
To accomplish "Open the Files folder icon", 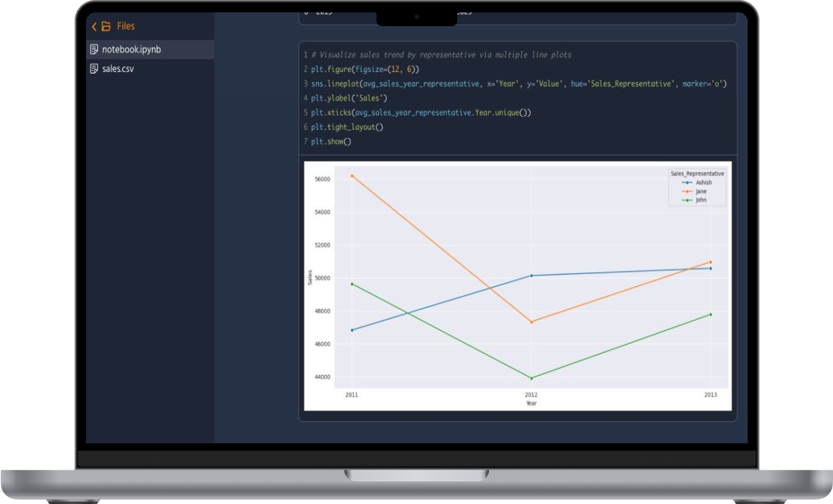I will pyautogui.click(x=106, y=26).
